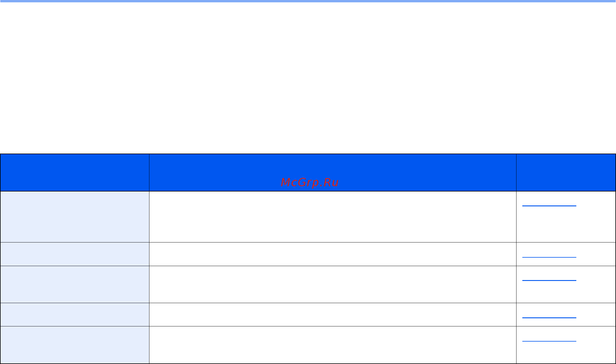
Task: Select the first column's blue header cell
Action: point(75,173)
